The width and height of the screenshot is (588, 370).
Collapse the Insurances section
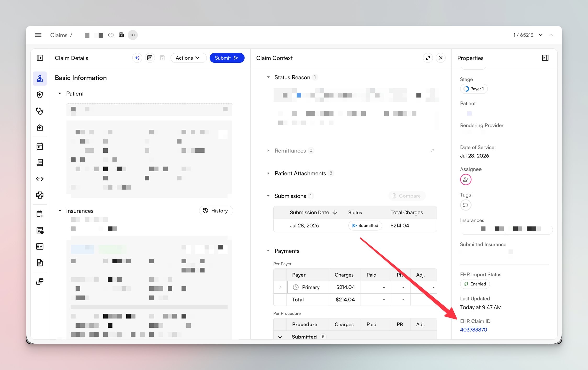click(x=60, y=211)
